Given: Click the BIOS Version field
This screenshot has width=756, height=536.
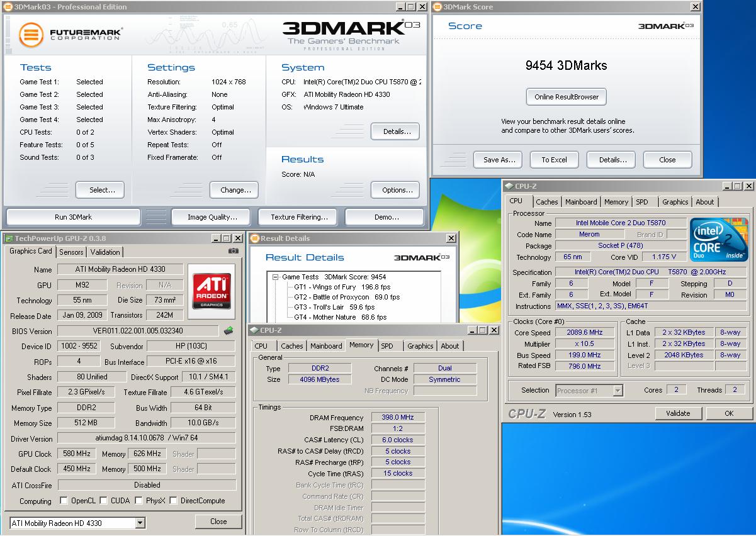Looking at the screenshot, I should [x=138, y=331].
